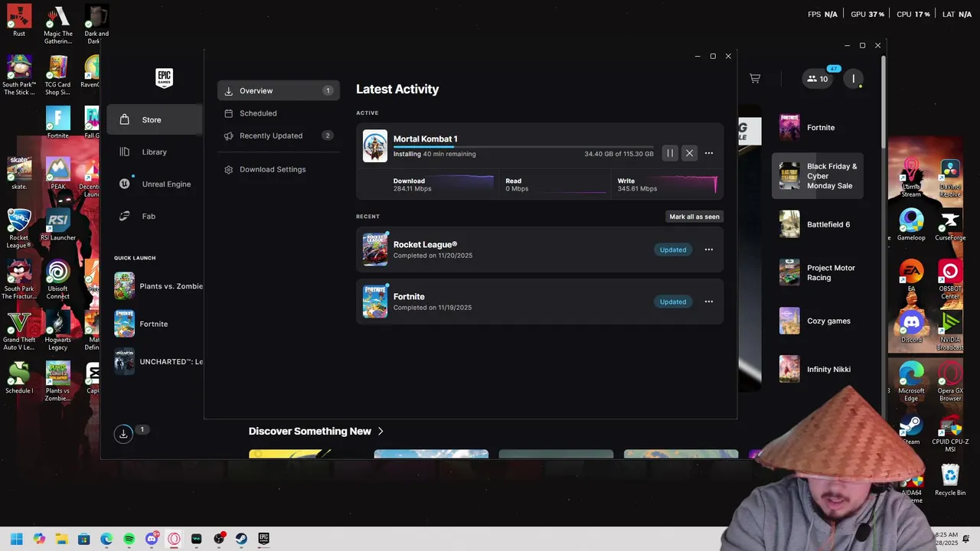The image size is (980, 551).
Task: Open Battlefield 6 in store list
Action: (818, 224)
